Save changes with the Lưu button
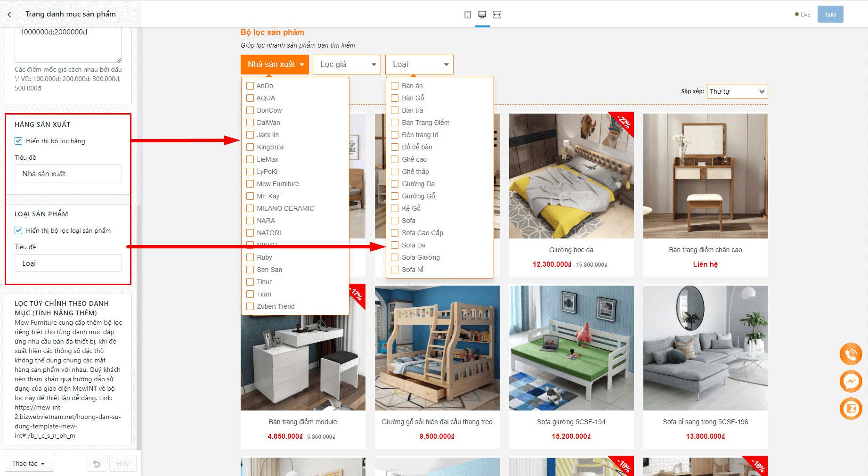 point(830,14)
